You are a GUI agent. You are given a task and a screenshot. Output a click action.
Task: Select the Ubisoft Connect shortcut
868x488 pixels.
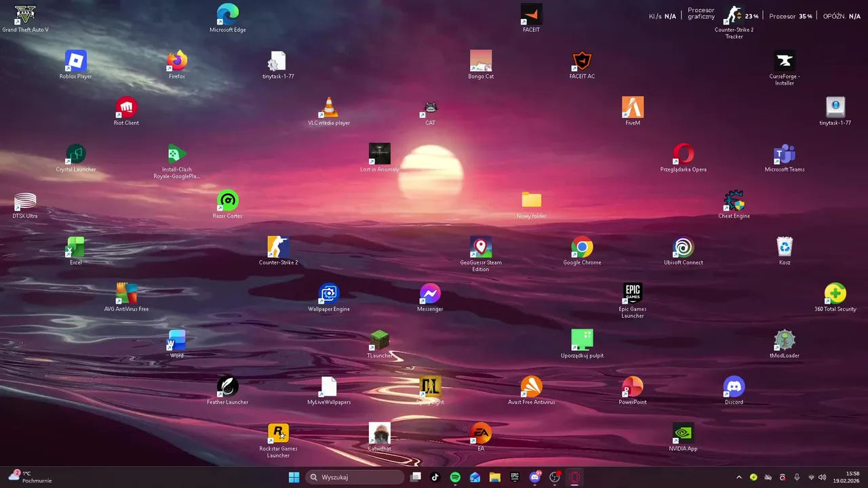point(684,251)
